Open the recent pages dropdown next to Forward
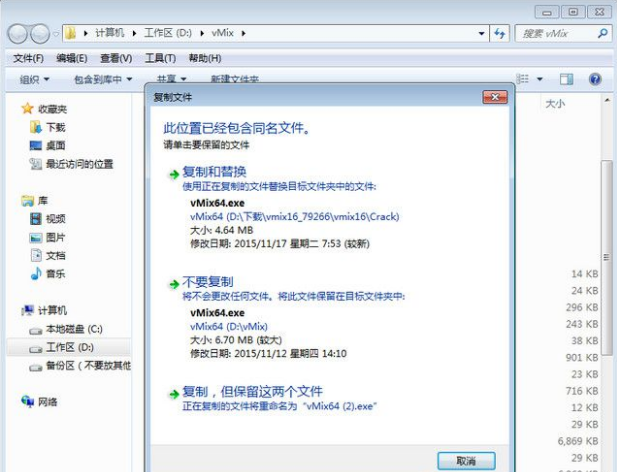617x472 pixels. pos(56,34)
